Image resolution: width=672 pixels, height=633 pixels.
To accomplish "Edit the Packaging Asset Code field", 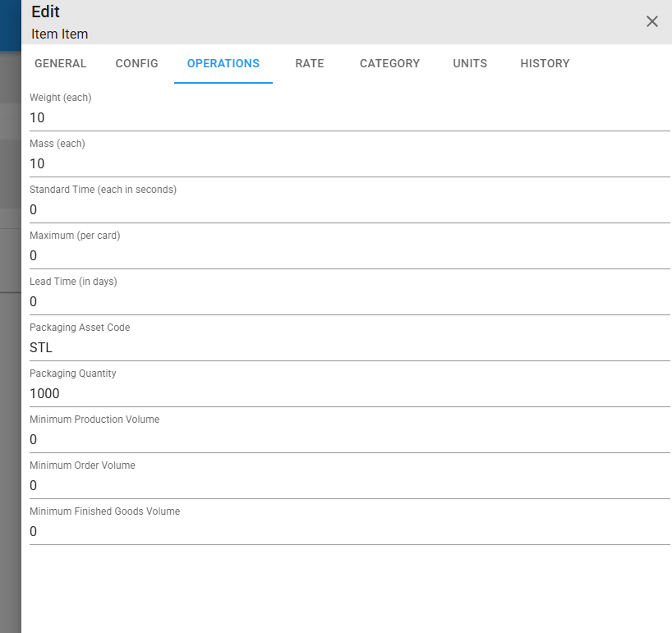I will (x=350, y=347).
